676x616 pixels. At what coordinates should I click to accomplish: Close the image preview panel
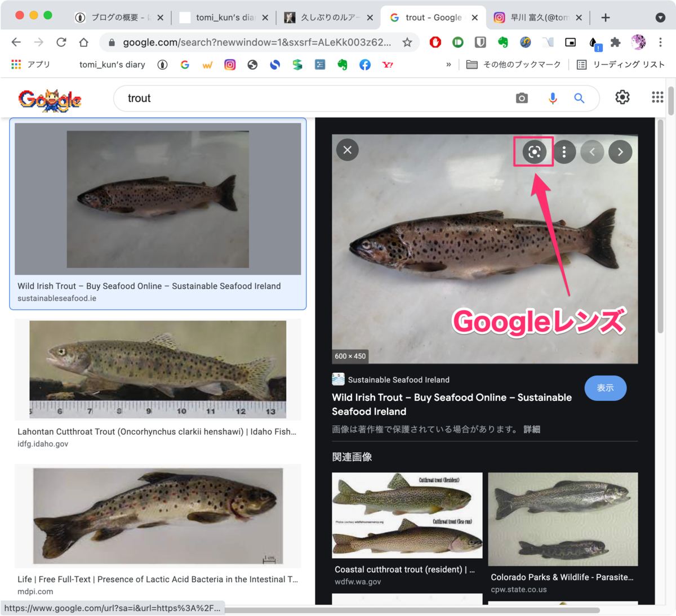pos(348,150)
